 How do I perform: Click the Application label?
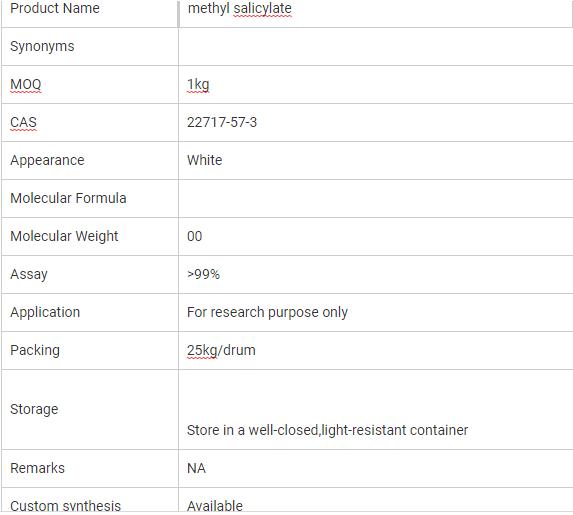tap(45, 313)
